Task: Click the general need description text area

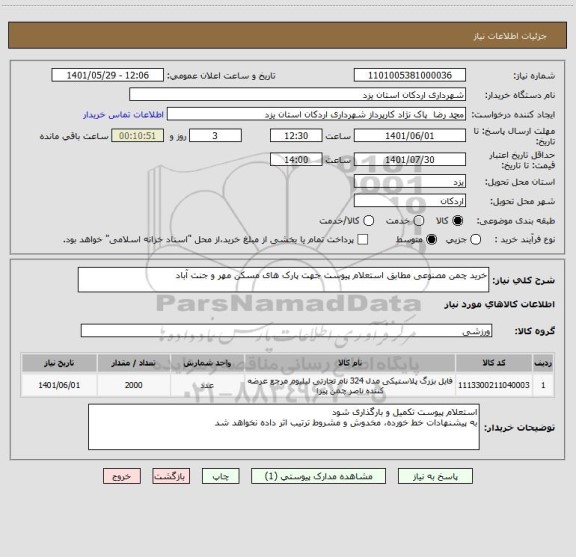Action: point(283,280)
